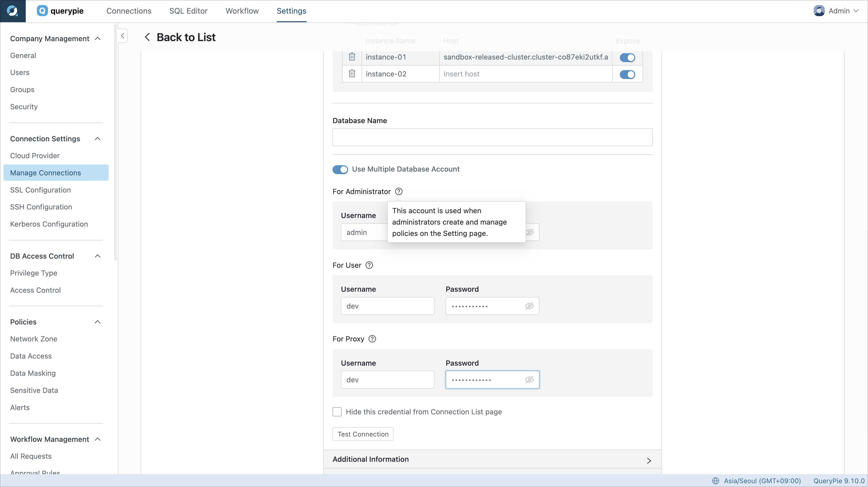Click the For Administrator username field
This screenshot has height=487, width=868.
(364, 232)
